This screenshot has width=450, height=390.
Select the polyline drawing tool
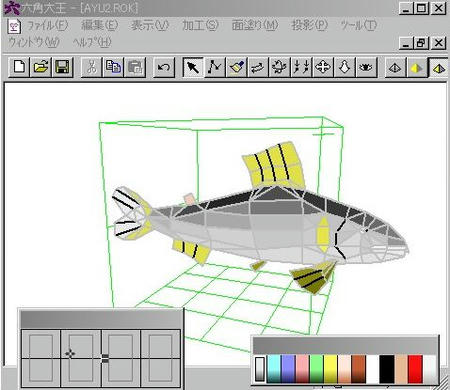pyautogui.click(x=214, y=67)
